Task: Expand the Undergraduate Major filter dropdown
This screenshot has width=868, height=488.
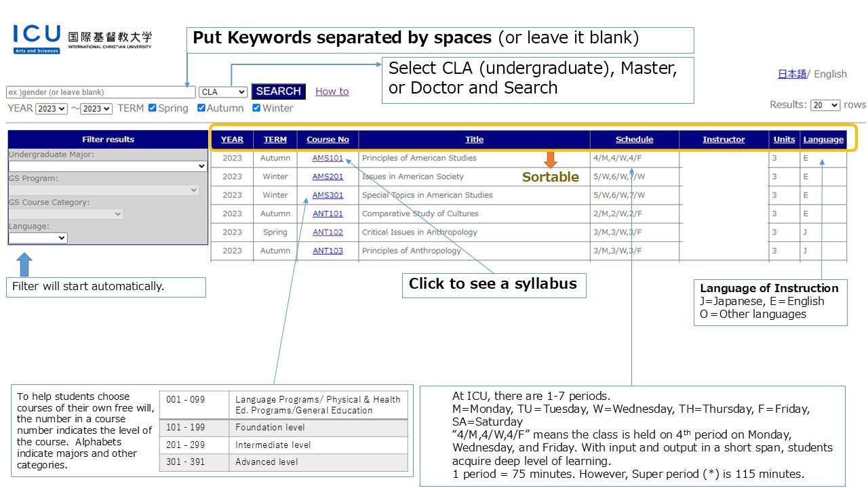Action: [x=108, y=166]
